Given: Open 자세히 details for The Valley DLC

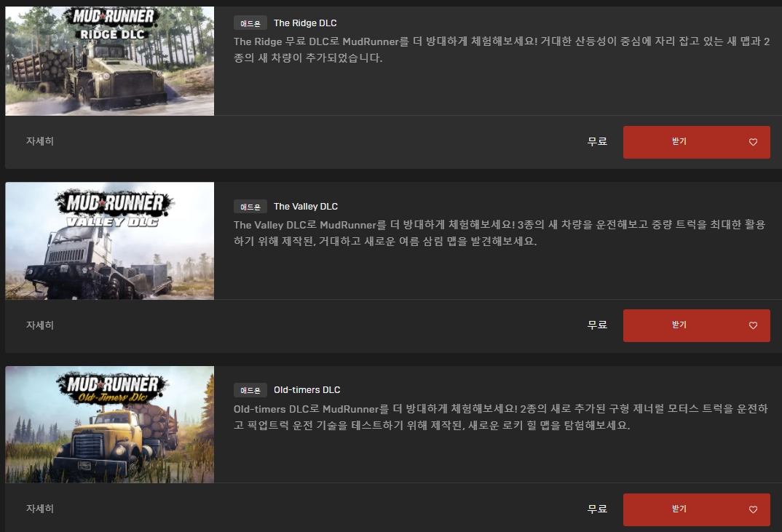Looking at the screenshot, I should tap(40, 325).
